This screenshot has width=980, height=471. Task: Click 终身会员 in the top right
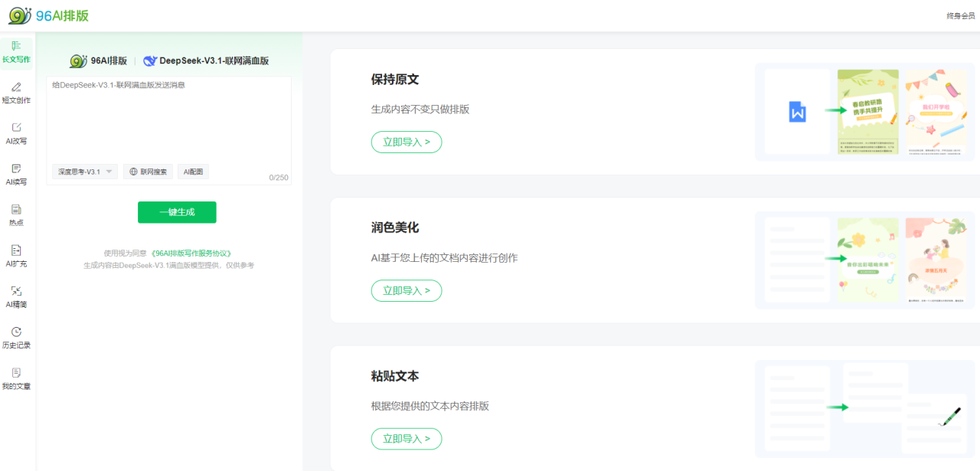click(960, 16)
